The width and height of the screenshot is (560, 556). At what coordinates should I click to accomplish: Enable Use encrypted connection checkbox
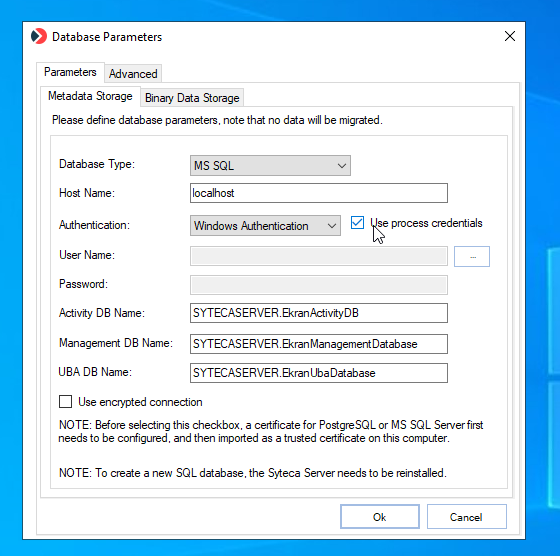pyautogui.click(x=65, y=402)
